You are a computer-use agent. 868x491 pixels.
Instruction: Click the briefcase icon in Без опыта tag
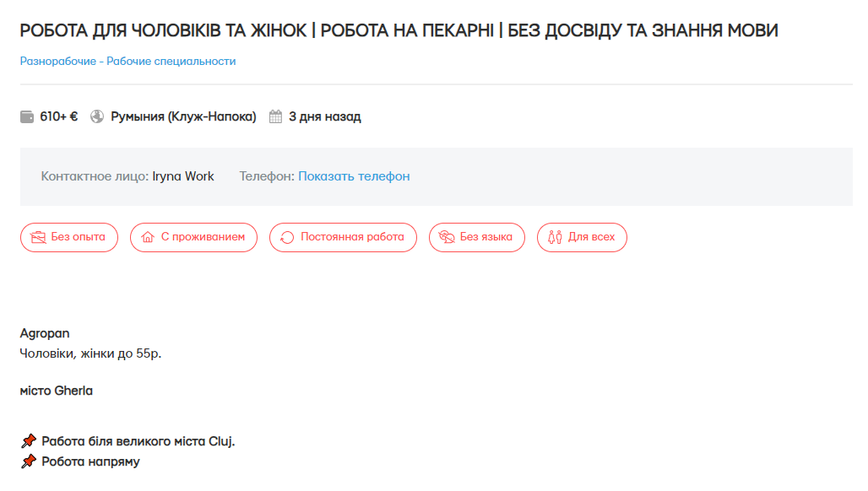tap(38, 237)
